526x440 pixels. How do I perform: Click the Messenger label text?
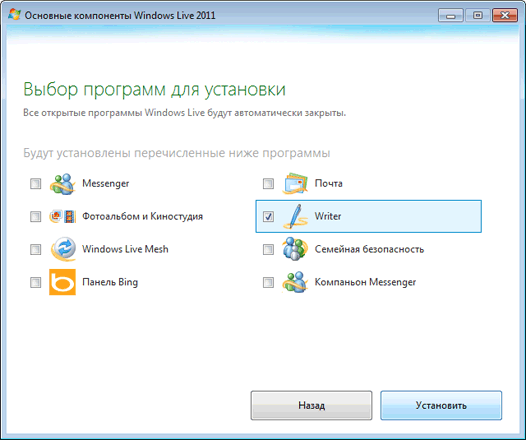[x=106, y=183]
